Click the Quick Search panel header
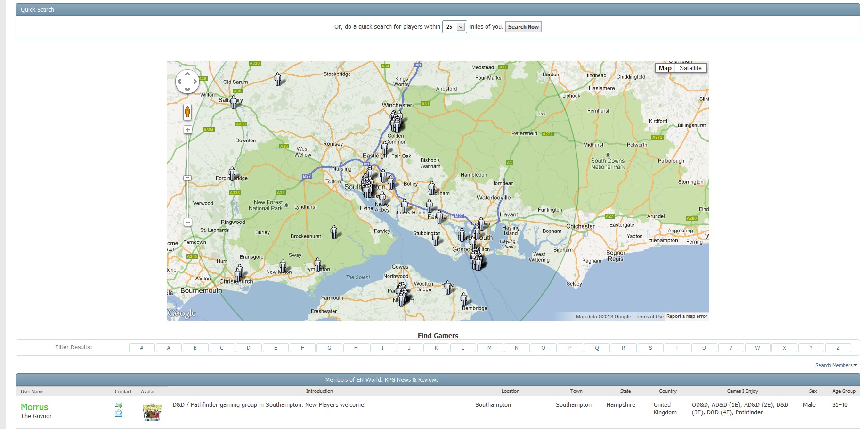 [438, 9]
